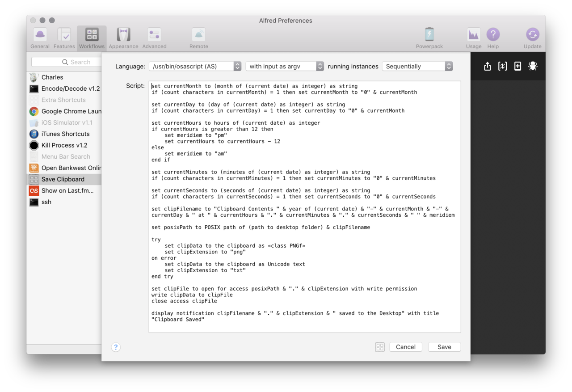
Task: Cancel the script editing dialog
Action: [x=405, y=347]
